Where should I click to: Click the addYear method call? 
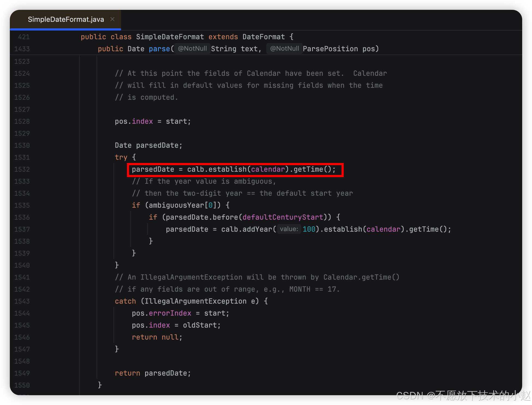click(257, 229)
